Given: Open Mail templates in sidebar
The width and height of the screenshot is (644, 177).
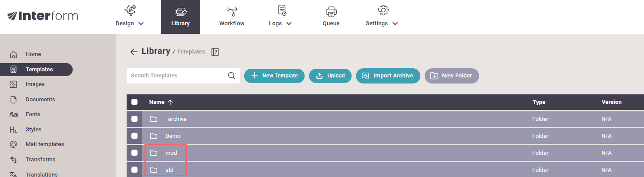Looking at the screenshot, I should [44, 144].
